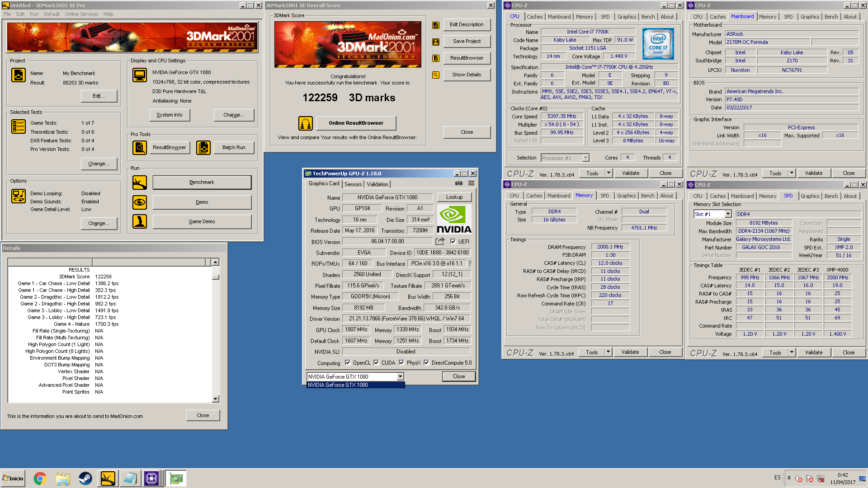Take a GPU-Z screenshot with the camera icon
Viewport: 868px width, 488px height.
click(x=459, y=183)
